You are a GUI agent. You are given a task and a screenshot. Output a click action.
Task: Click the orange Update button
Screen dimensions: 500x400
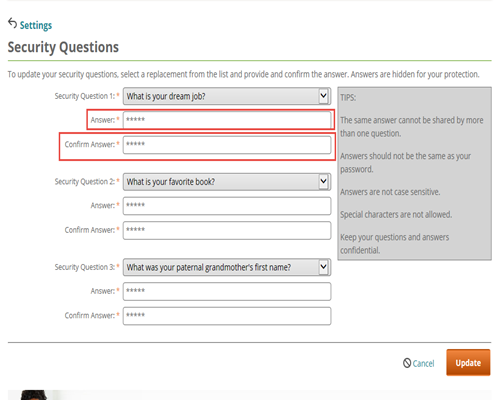click(x=468, y=362)
